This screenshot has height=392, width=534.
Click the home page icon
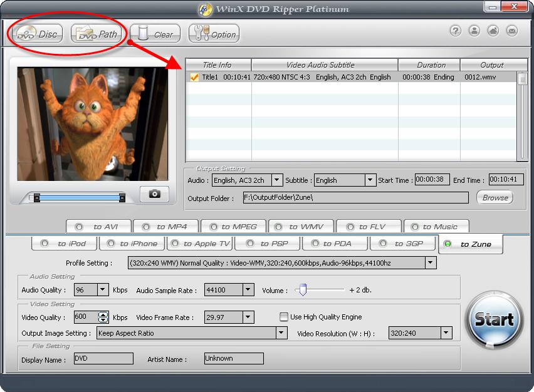(x=493, y=31)
